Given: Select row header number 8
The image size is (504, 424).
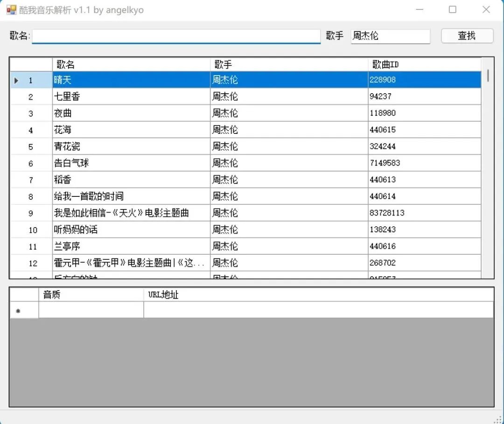Looking at the screenshot, I should tap(31, 197).
